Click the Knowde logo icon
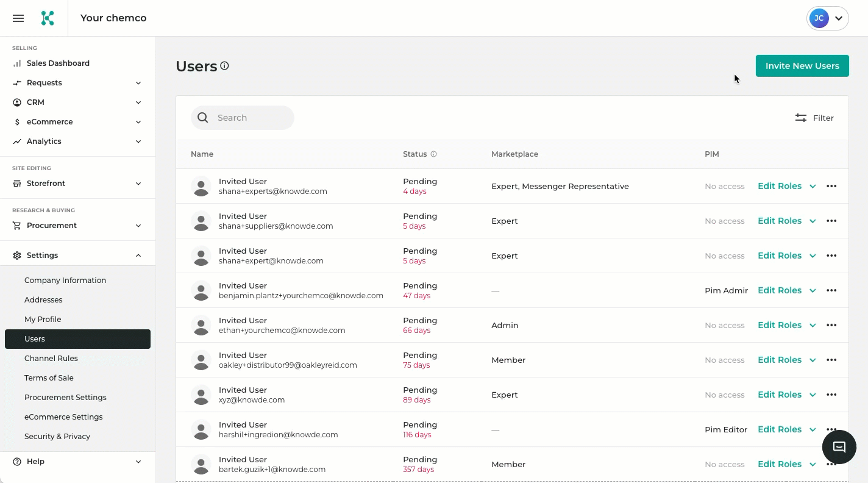Image resolution: width=868 pixels, height=483 pixels. (48, 18)
